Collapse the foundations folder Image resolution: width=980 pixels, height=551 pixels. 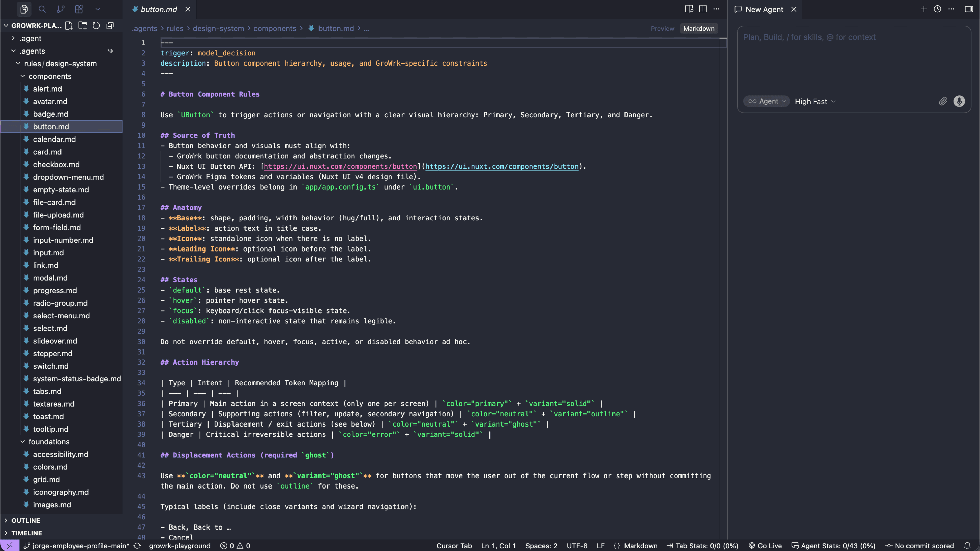pyautogui.click(x=49, y=442)
